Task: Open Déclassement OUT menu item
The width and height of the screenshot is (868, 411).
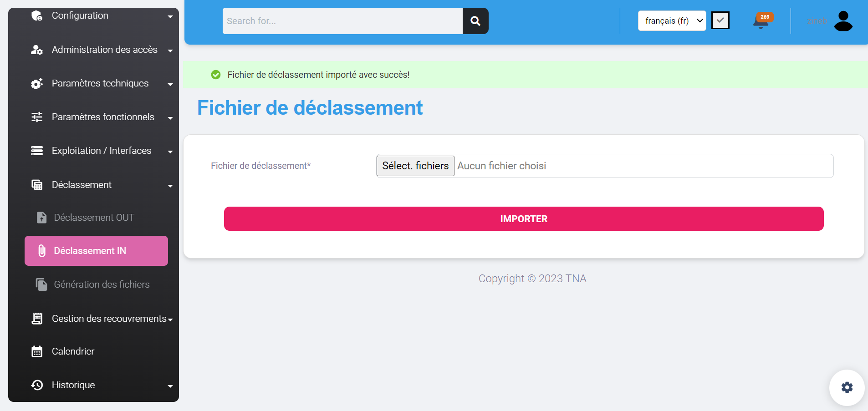Action: point(94,218)
